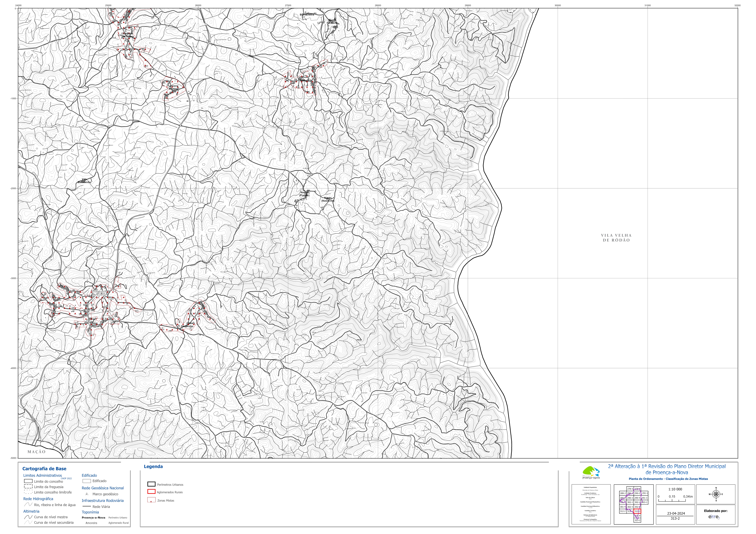This screenshot has height=534, width=756.
Task: Click the Vale Madeirinho place name
Action: coord(84,181)
